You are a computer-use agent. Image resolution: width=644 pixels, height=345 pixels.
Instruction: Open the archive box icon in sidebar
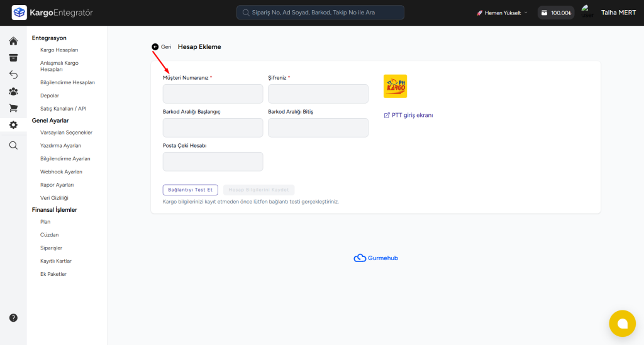tap(13, 58)
